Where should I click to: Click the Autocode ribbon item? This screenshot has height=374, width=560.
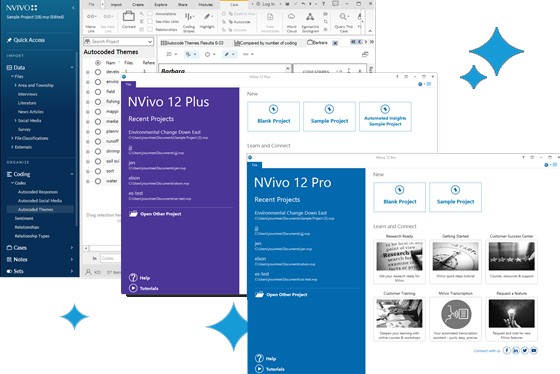[x=239, y=22]
